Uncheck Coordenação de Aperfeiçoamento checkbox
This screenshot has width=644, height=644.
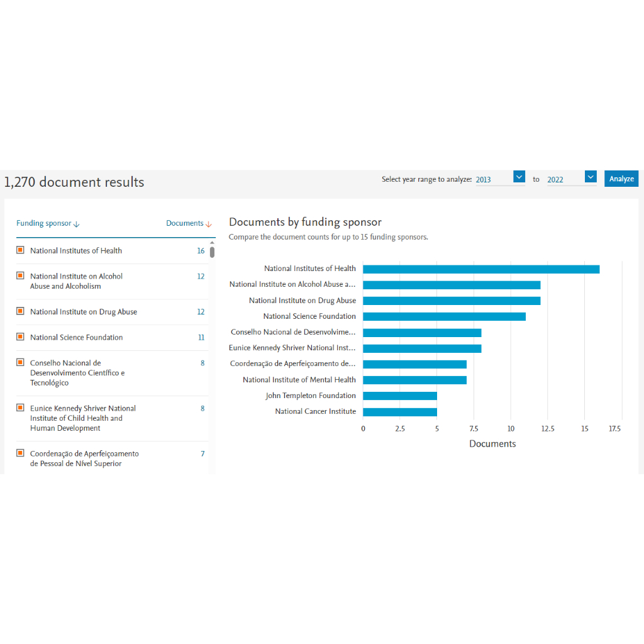(20, 453)
